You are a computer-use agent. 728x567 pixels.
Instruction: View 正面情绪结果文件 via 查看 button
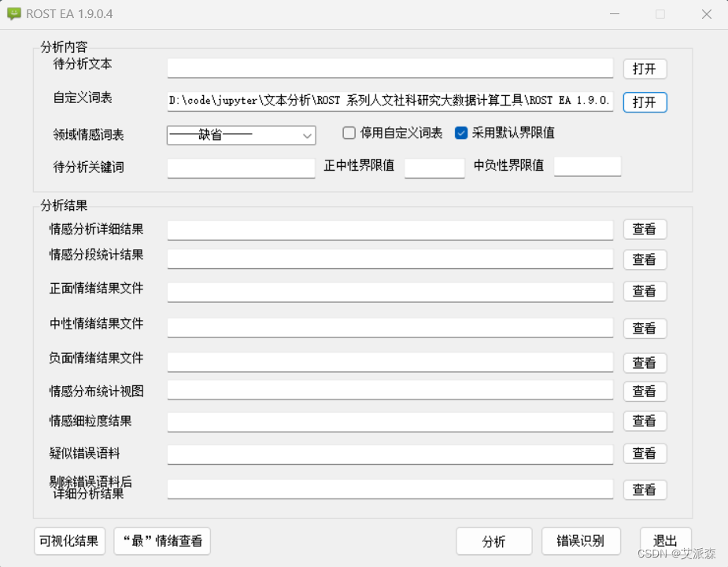[645, 292]
